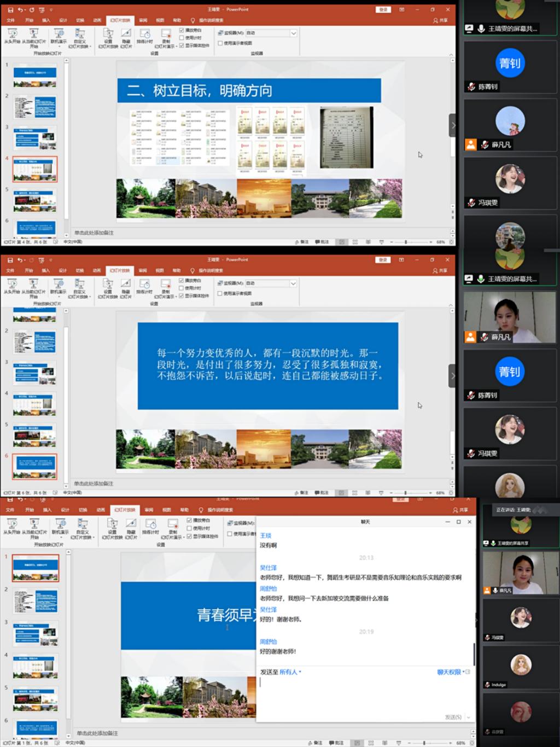Screen dimensions: 560x747
Task: Click 设置幻灯片放映 icon in middle PowerPoint window
Action: point(108,284)
